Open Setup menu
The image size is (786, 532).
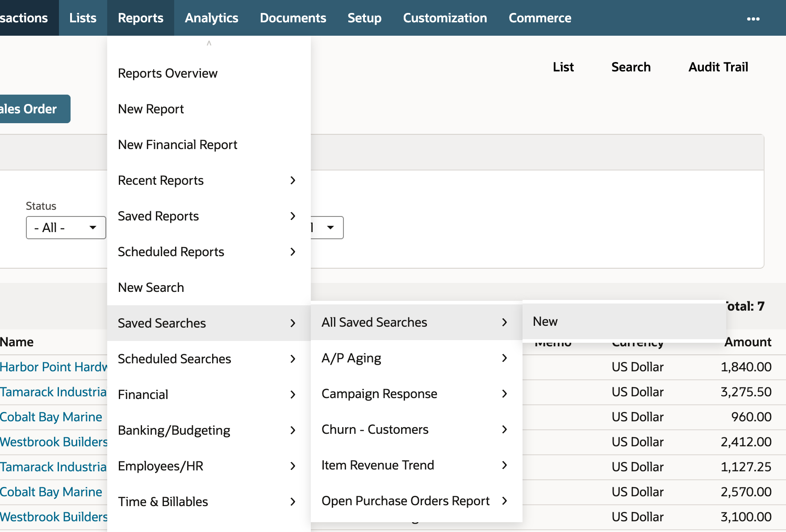pos(364,18)
